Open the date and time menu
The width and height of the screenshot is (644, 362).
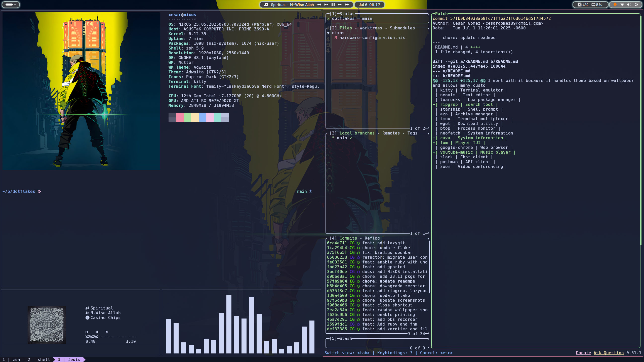pyautogui.click(x=369, y=5)
